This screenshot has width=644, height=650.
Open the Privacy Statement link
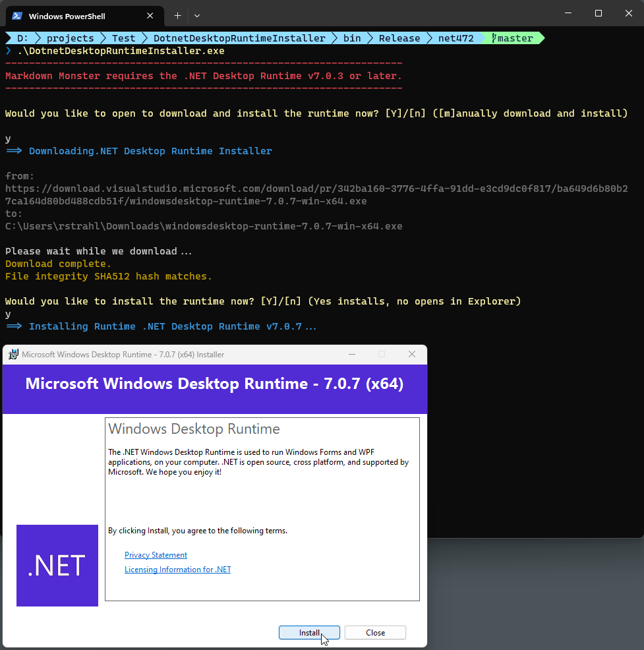[x=156, y=554]
